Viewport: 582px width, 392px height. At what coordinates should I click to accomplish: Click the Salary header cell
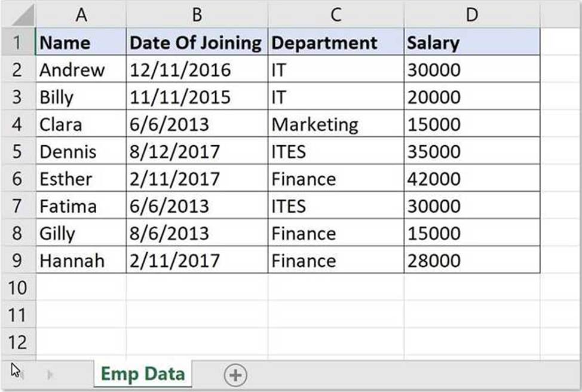click(471, 42)
